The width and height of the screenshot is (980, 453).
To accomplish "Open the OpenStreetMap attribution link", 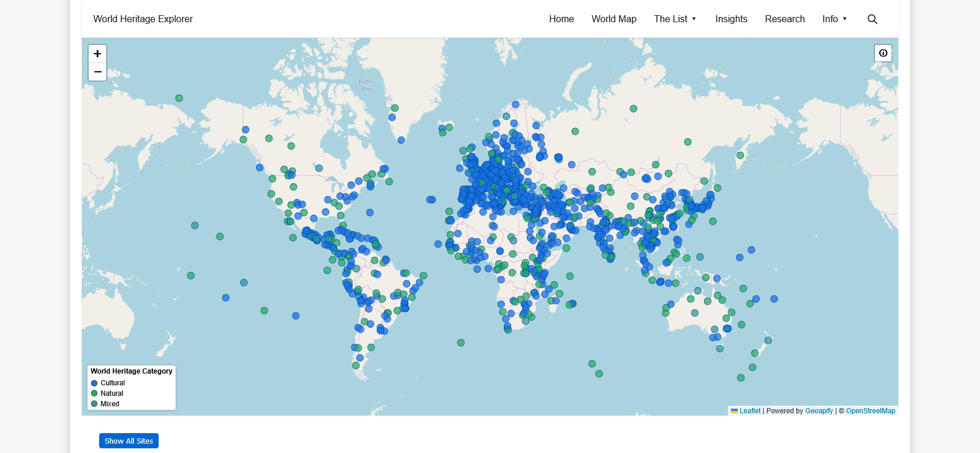I will [870, 411].
